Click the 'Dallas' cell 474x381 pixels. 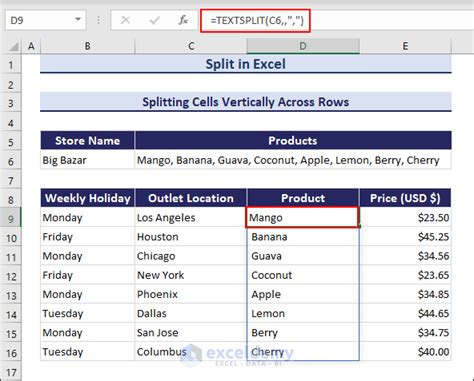coord(191,313)
